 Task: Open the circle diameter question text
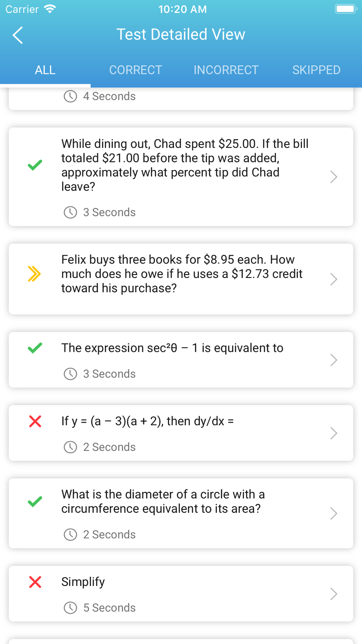pos(163,502)
